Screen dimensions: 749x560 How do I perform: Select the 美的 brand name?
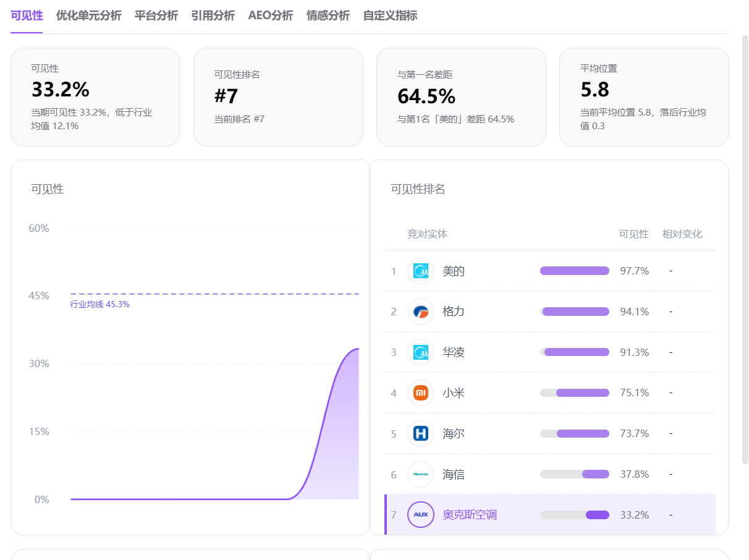point(454,271)
